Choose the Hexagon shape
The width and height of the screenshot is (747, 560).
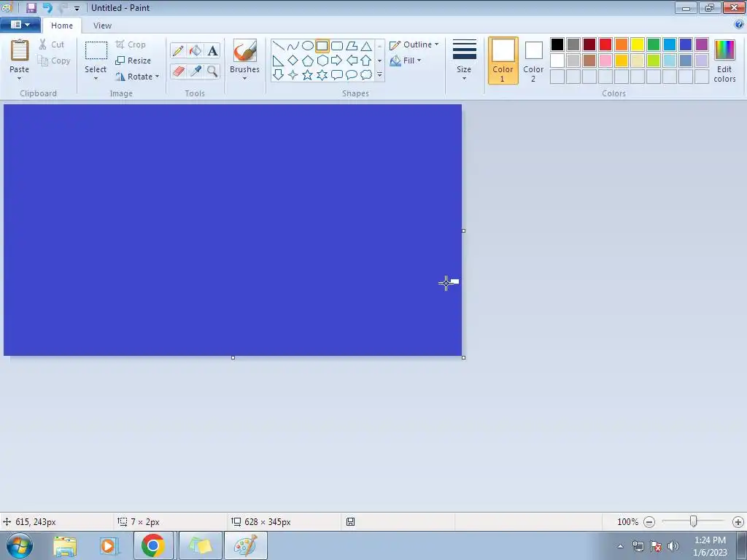322,61
